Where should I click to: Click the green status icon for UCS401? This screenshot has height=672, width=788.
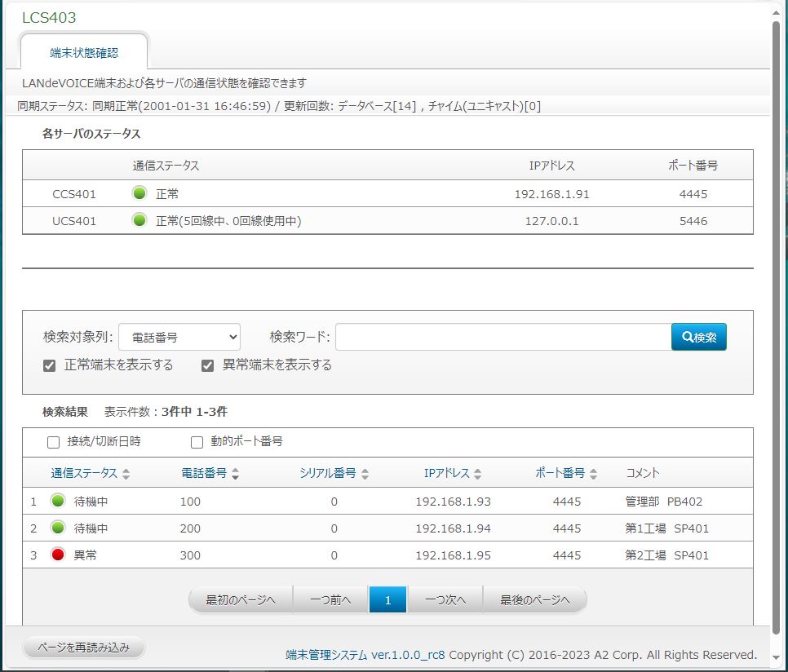[x=139, y=220]
